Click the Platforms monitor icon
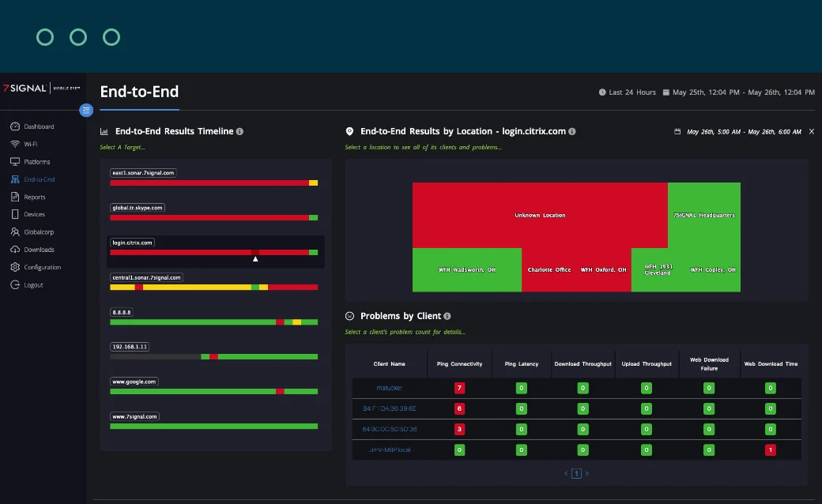The height and width of the screenshot is (504, 822). [15, 162]
